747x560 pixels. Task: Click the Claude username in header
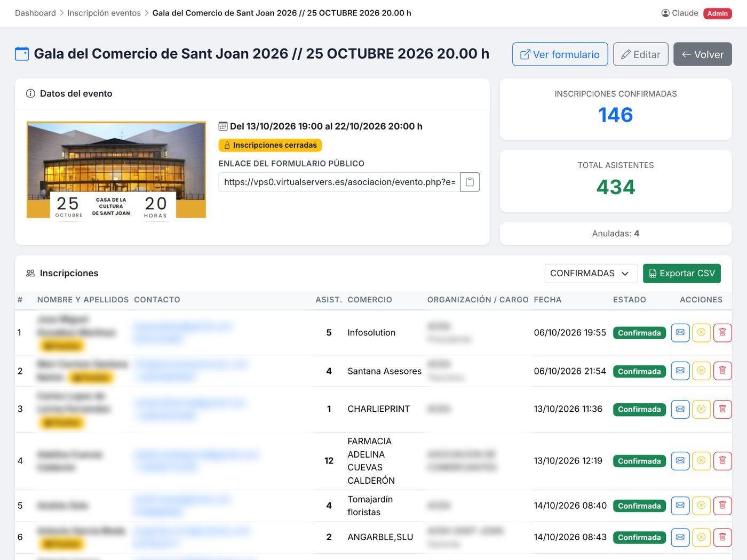pos(685,13)
